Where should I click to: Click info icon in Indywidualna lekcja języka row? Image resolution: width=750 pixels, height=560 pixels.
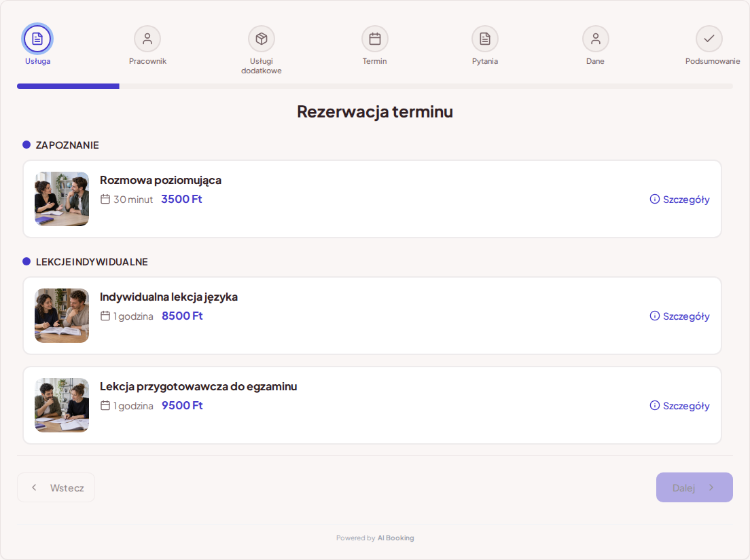coord(655,316)
